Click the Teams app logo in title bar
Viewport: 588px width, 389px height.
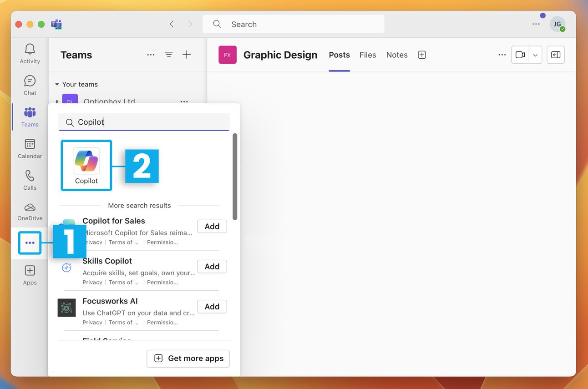(x=56, y=24)
